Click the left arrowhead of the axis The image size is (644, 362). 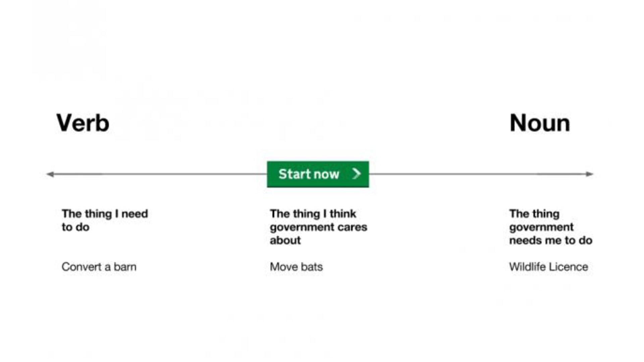[x=50, y=174]
